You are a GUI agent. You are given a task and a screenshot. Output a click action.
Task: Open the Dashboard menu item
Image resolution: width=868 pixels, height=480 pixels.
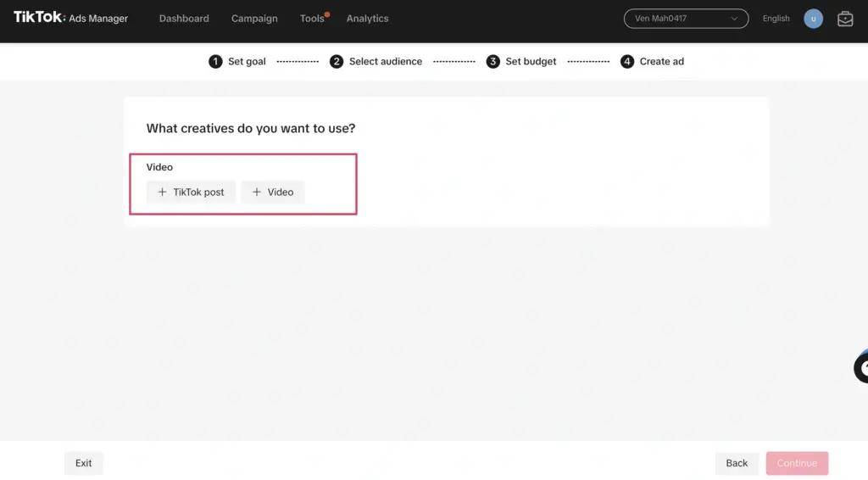click(184, 19)
